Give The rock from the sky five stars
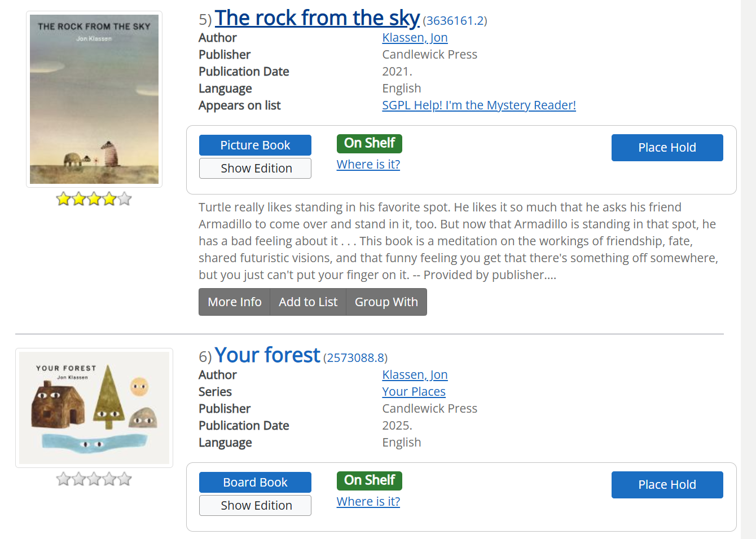756x539 pixels. point(123,198)
